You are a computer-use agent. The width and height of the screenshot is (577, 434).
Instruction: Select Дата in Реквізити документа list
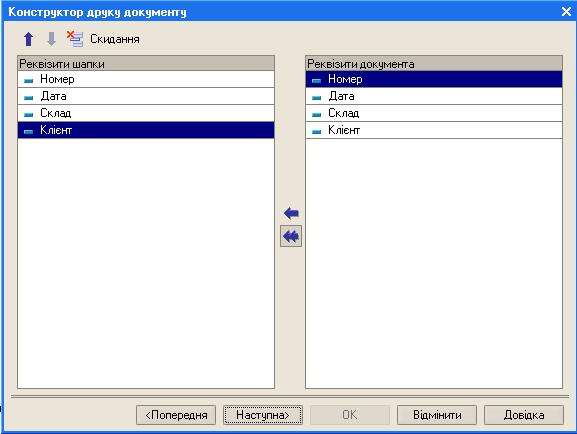pyautogui.click(x=434, y=96)
